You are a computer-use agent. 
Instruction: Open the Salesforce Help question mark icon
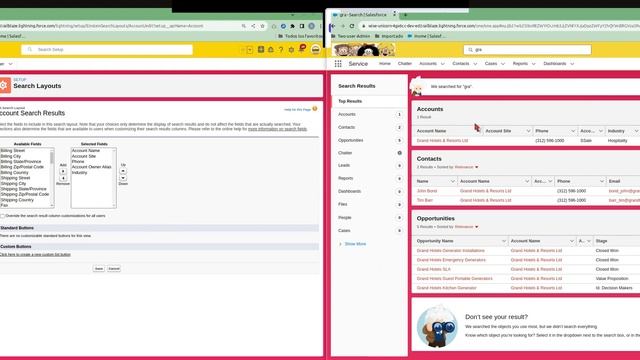coord(281,49)
